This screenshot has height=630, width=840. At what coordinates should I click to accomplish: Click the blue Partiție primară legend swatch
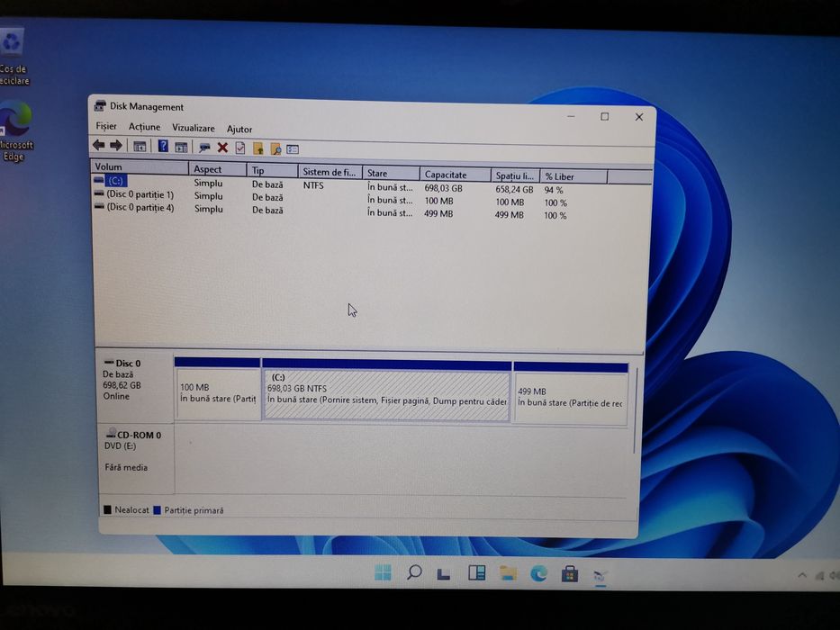pos(158,510)
